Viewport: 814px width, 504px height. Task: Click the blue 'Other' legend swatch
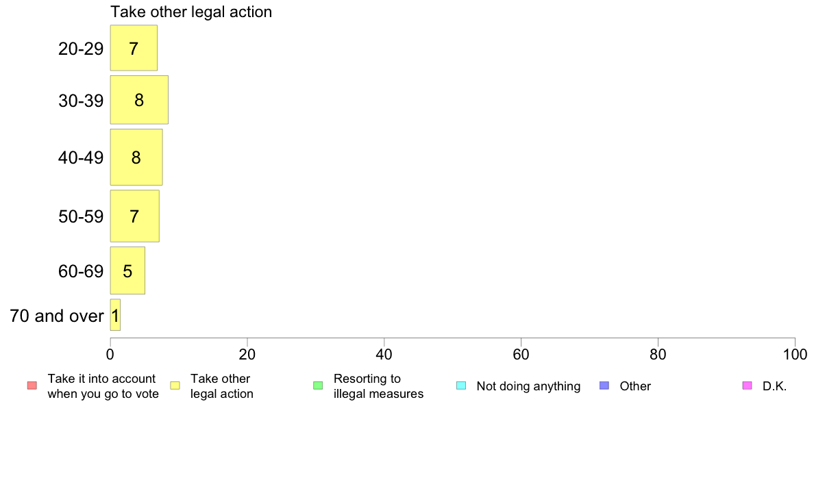[x=604, y=386]
